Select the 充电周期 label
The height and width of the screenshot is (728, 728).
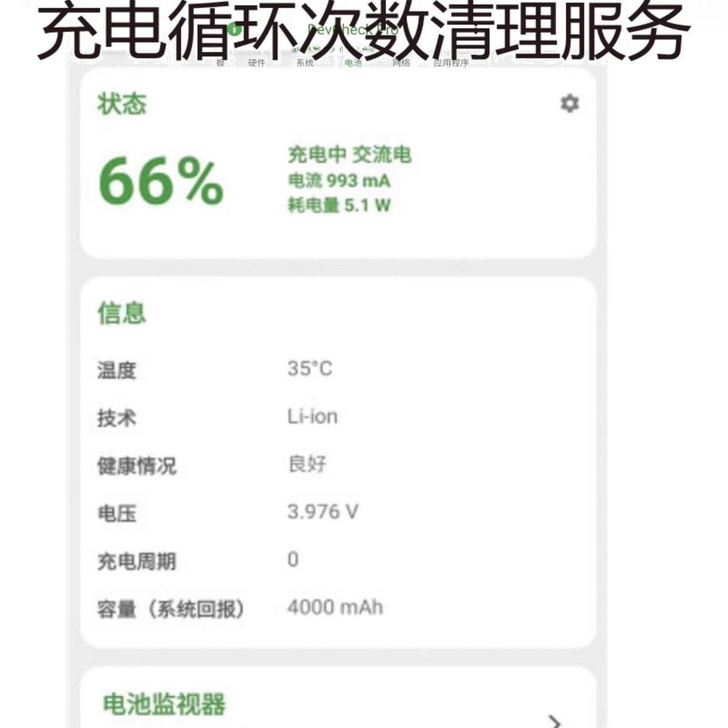[x=136, y=561]
